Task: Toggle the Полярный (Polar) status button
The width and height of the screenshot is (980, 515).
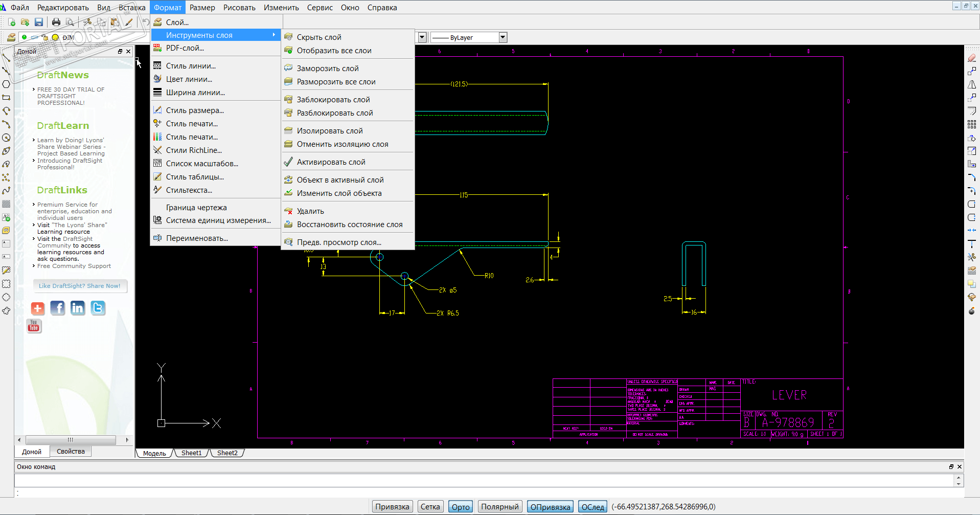Action: [500, 507]
